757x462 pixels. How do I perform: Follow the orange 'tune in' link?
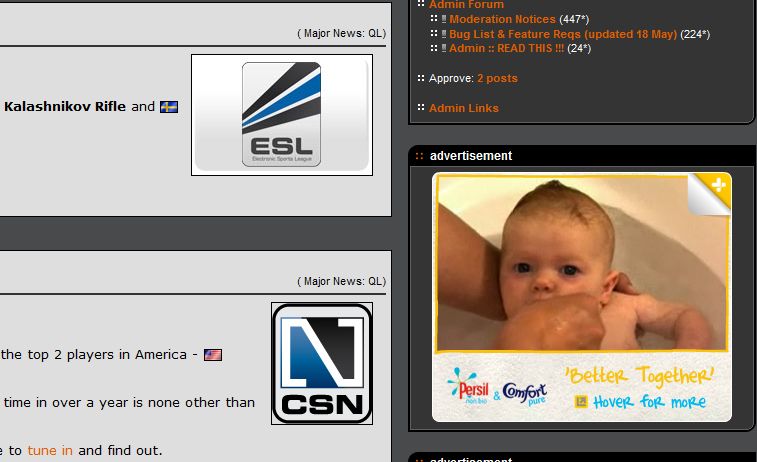[50, 450]
